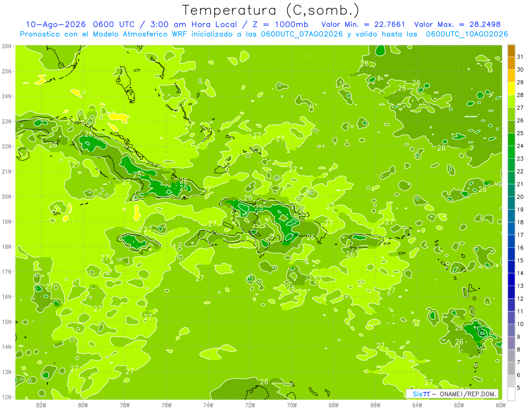532x411 pixels.
Task: Click the 26N latitude label
Action: tap(6, 46)
